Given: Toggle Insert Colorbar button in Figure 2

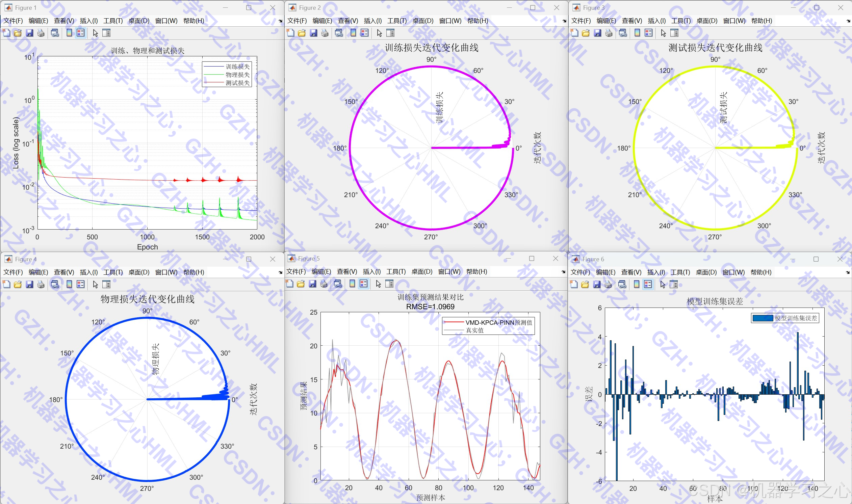Looking at the screenshot, I should pyautogui.click(x=353, y=33).
